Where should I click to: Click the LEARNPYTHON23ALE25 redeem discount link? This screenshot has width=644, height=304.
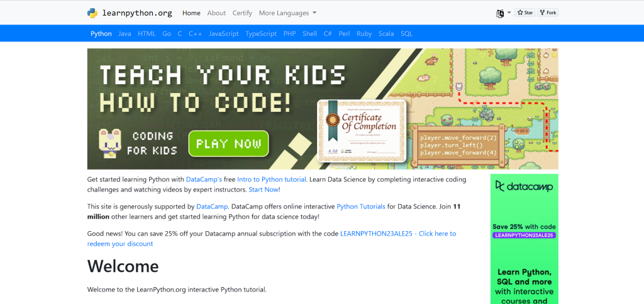pos(272,239)
